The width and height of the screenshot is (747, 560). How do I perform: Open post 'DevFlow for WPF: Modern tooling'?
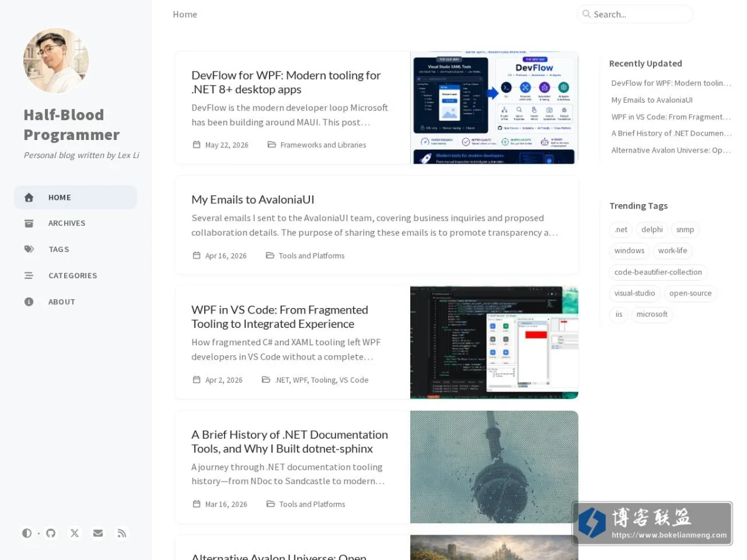coord(286,82)
